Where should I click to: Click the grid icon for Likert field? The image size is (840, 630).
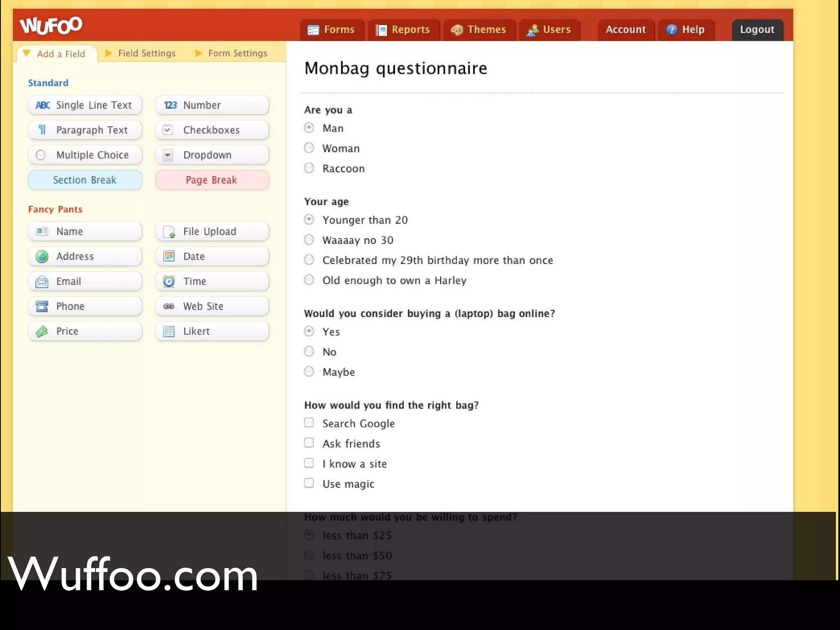tap(169, 331)
